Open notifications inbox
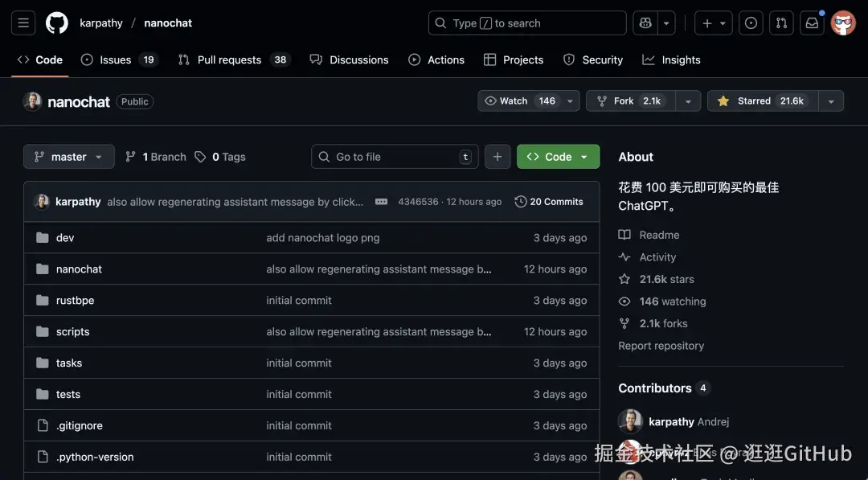This screenshot has height=480, width=868. tap(813, 23)
